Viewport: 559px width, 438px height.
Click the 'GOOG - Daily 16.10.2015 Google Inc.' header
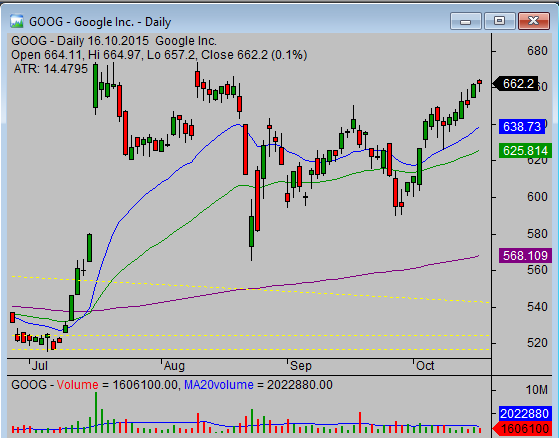click(114, 41)
